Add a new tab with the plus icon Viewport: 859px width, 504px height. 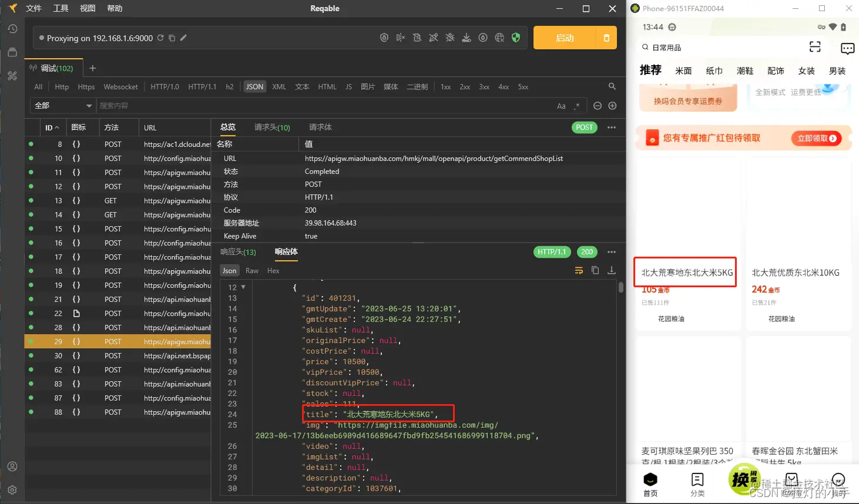pos(92,68)
